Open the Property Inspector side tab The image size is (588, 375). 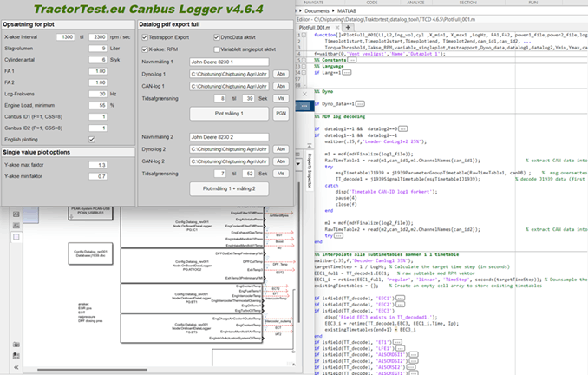310,170
